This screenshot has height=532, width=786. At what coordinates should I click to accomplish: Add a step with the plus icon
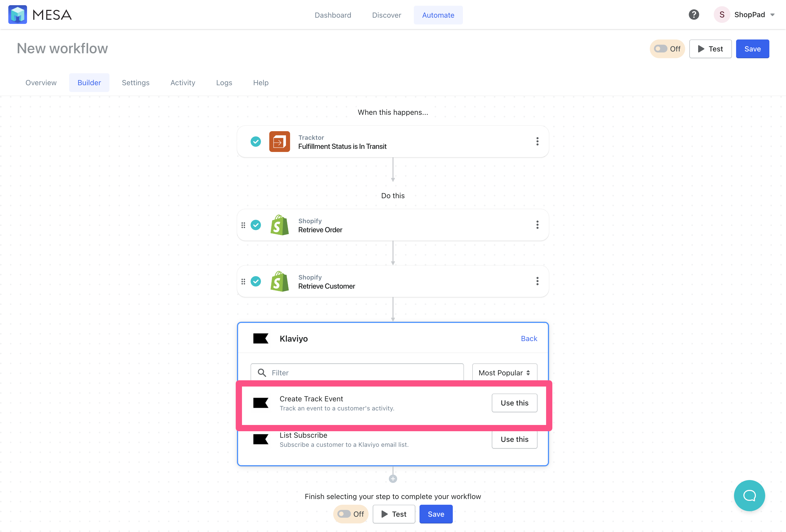pos(393,479)
